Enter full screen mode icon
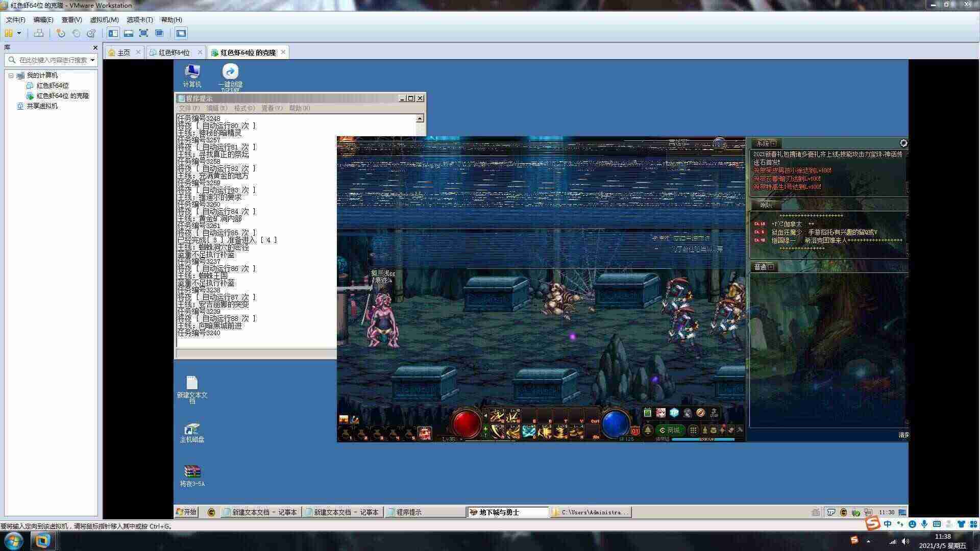This screenshot has width=980, height=551. coord(144,33)
